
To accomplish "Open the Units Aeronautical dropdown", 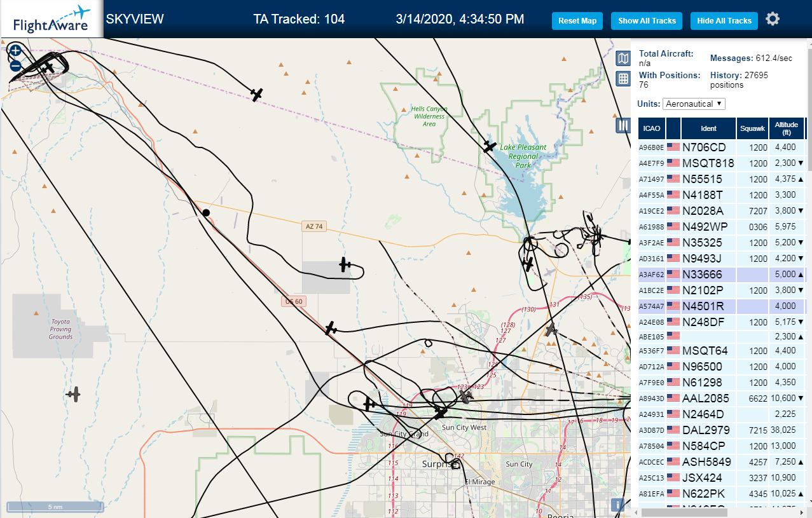I will 694,104.
